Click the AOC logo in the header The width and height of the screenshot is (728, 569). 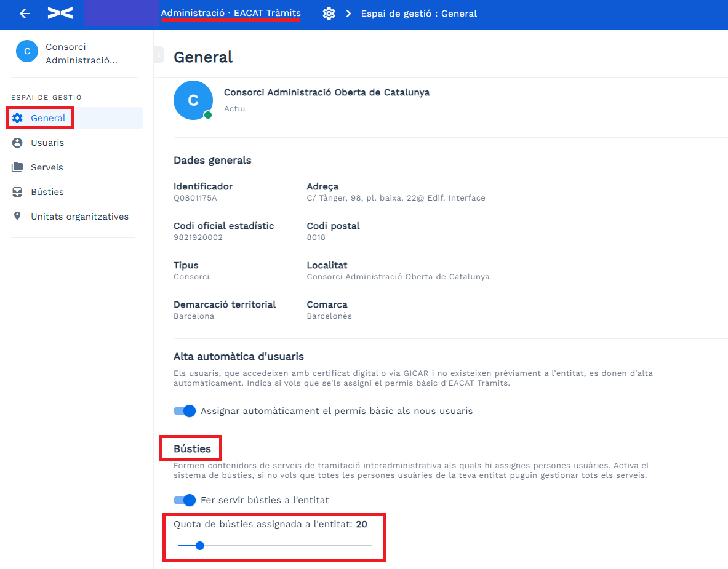tap(60, 13)
